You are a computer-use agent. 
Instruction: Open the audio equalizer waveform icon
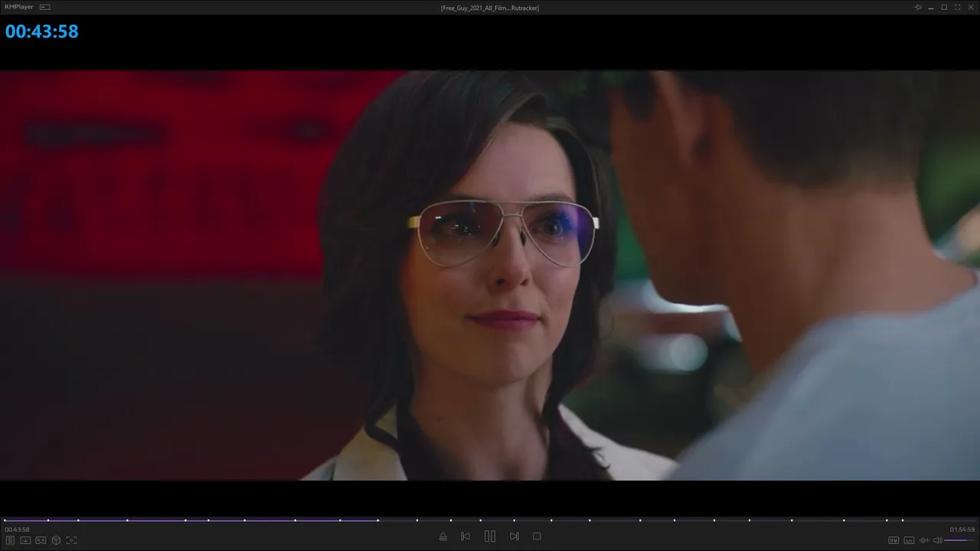(x=924, y=540)
